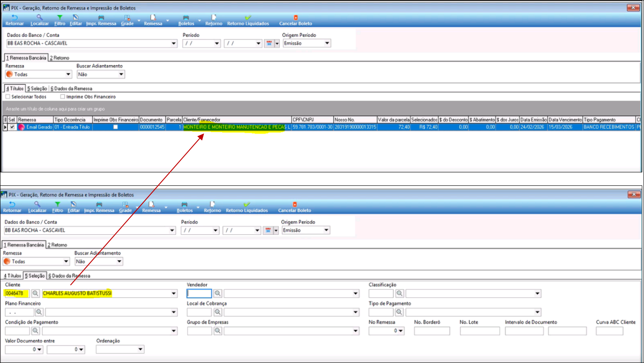This screenshot has width=644, height=363.
Task: Click the Data Vencimento column header
Action: pyautogui.click(x=565, y=120)
